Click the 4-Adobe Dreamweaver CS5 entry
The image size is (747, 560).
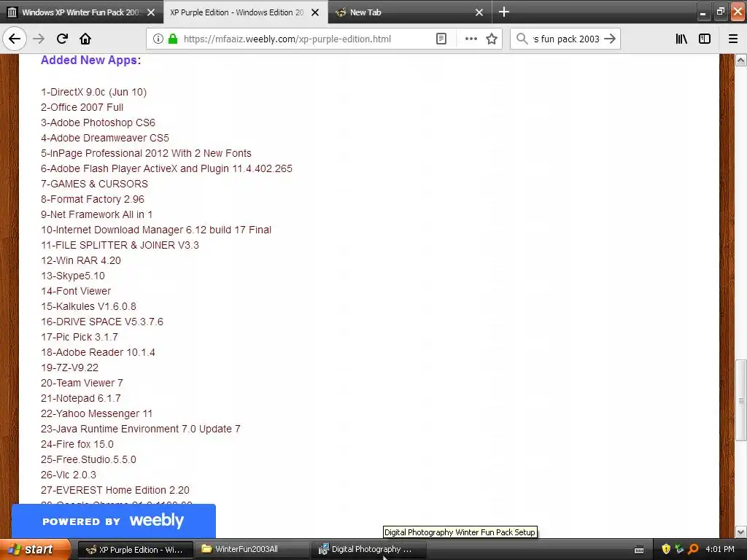(105, 138)
